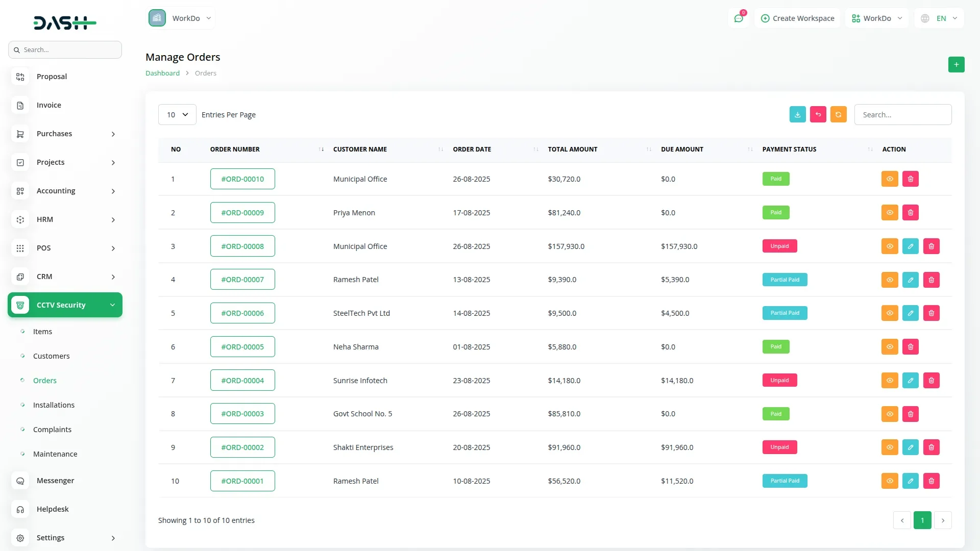Click the pink reset icon in toolbar
The image size is (980, 551).
tap(818, 115)
